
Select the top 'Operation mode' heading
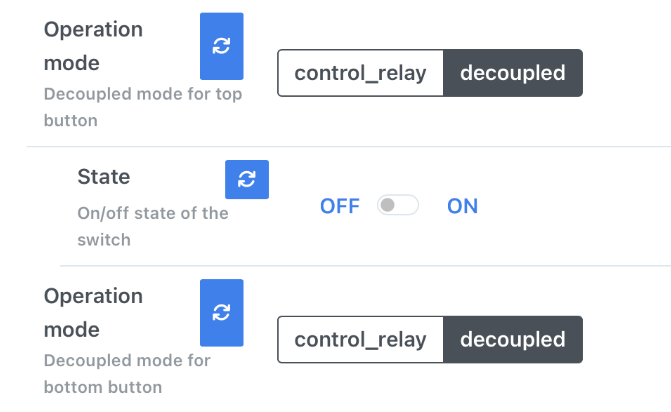pos(93,46)
